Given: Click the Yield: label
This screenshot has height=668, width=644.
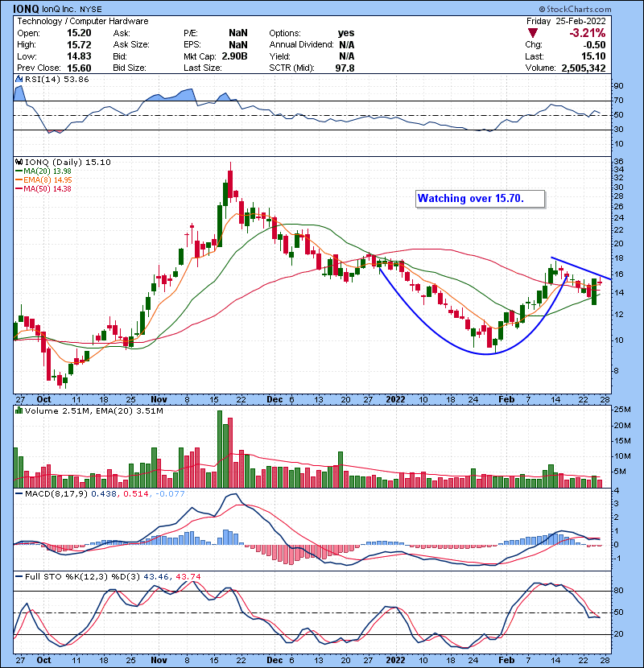Looking at the screenshot, I should (279, 56).
